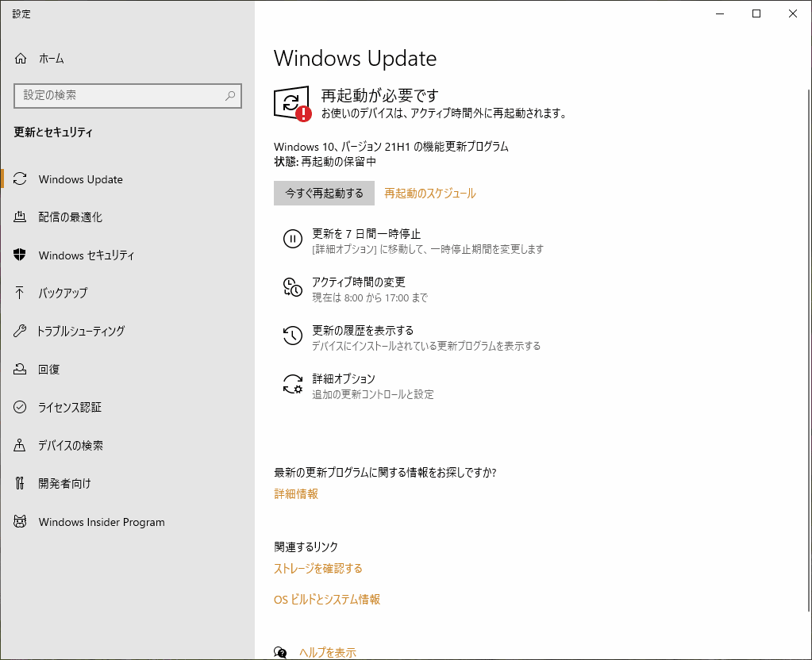The width and height of the screenshot is (812, 660).
Task: Click the Windows Insider Program cat icon
Action: pyautogui.click(x=20, y=521)
